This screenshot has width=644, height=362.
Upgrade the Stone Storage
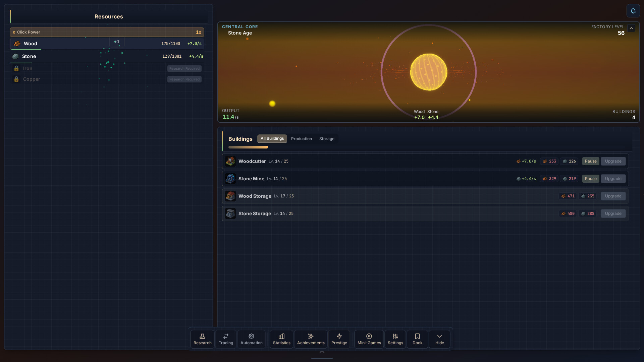coord(613,214)
